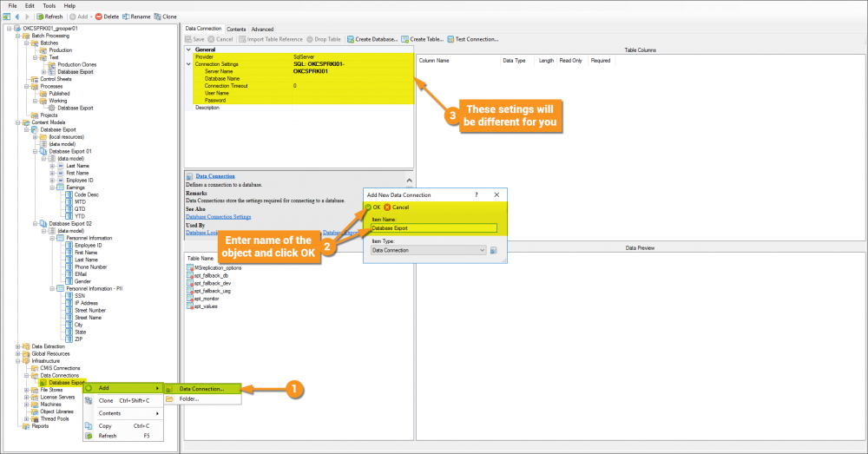The height and width of the screenshot is (454, 868).
Task: Open the Tools menu
Action: click(49, 5)
